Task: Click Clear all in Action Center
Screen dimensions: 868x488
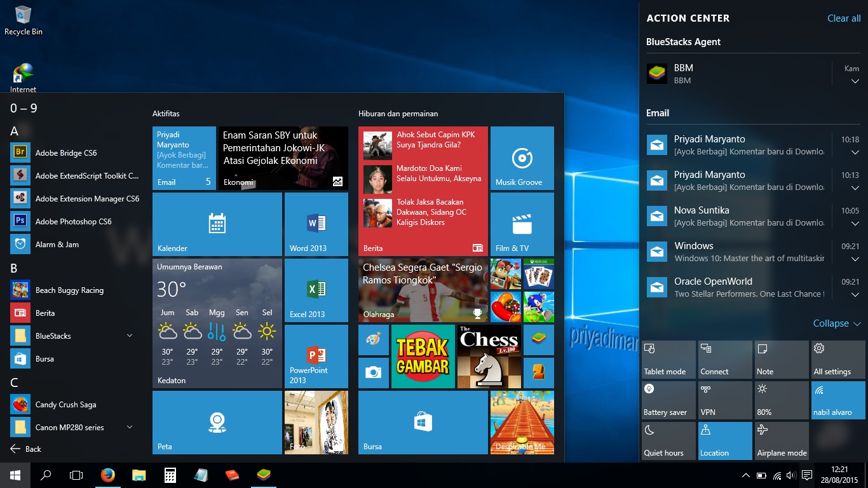Action: click(844, 18)
